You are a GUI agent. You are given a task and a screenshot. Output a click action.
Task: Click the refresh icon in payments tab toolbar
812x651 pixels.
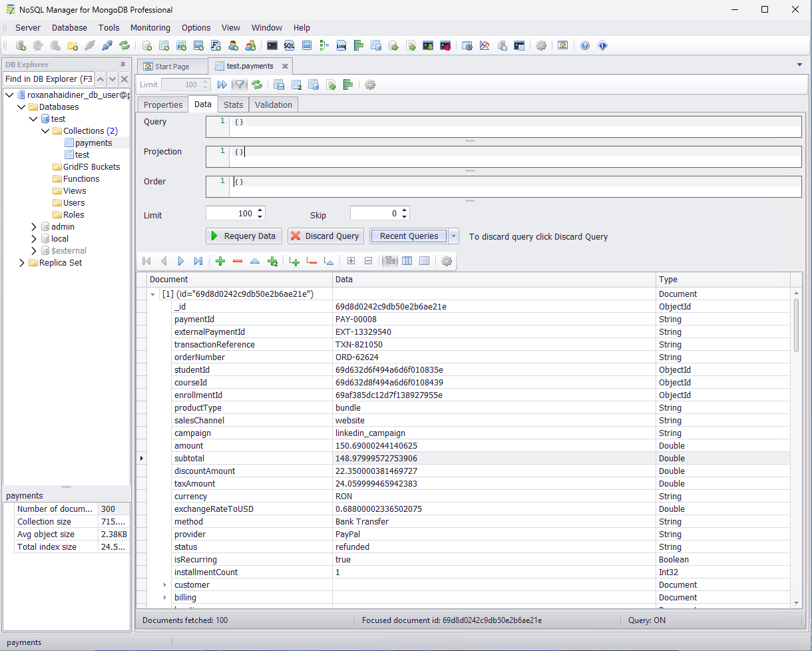click(256, 85)
